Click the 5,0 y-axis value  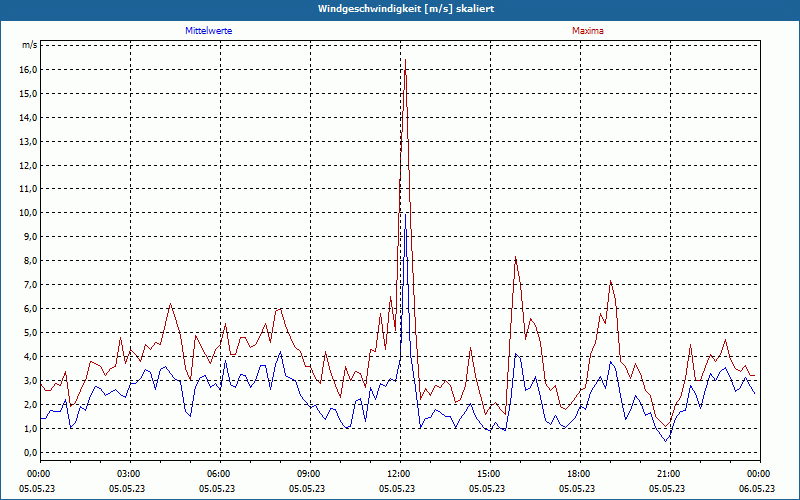(x=30, y=333)
